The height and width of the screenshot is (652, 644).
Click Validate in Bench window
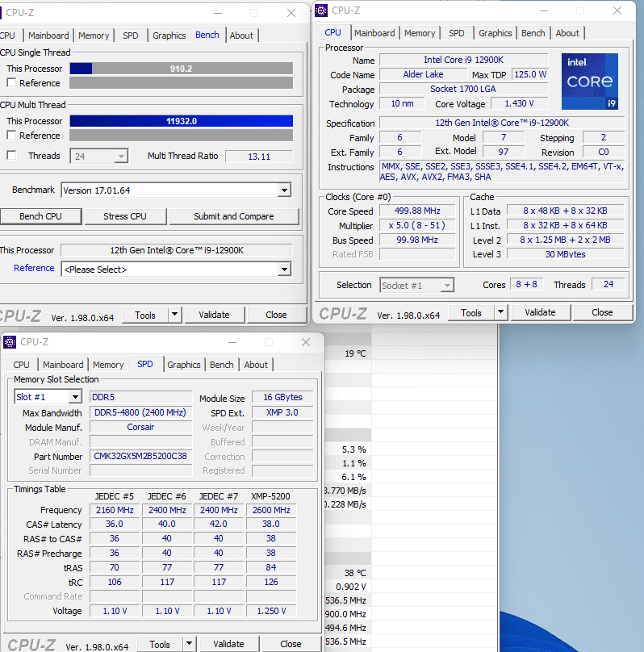214,315
